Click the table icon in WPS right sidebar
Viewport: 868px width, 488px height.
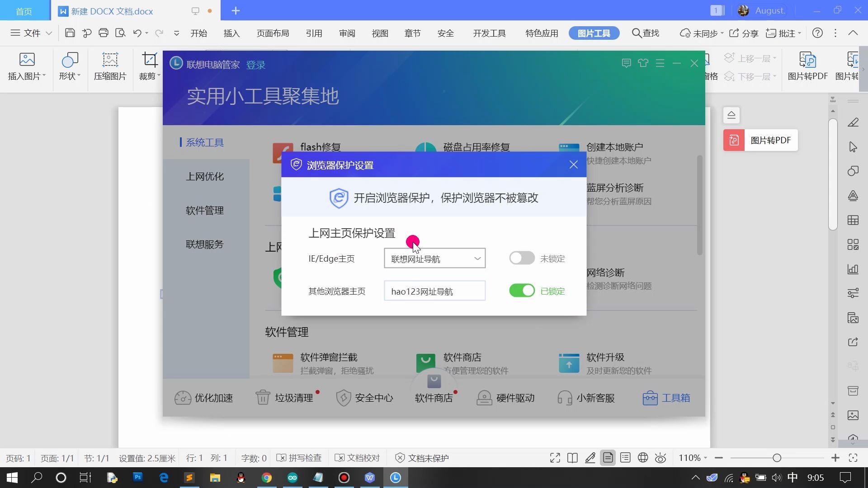[853, 220]
